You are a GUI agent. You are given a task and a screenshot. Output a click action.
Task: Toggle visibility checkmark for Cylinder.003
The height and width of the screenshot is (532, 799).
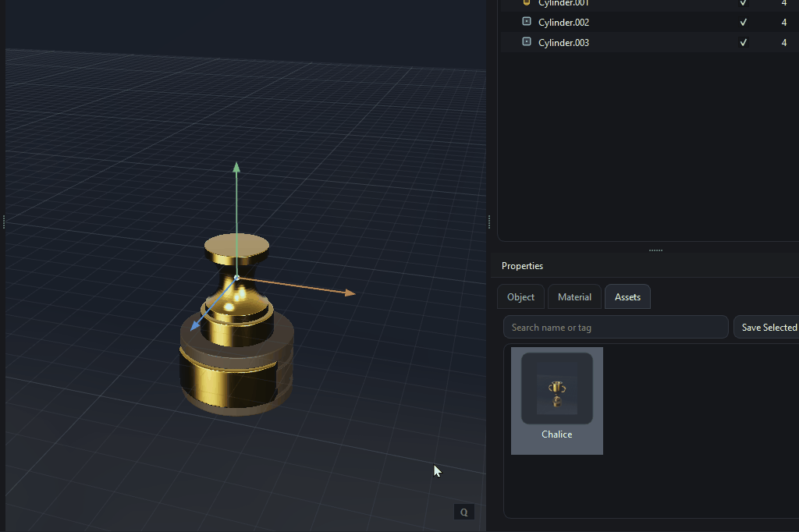click(743, 42)
